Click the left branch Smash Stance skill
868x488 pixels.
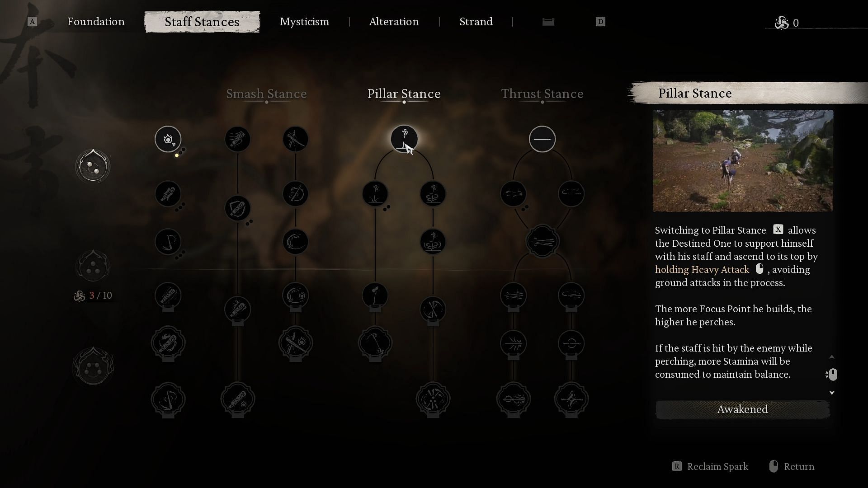point(237,139)
